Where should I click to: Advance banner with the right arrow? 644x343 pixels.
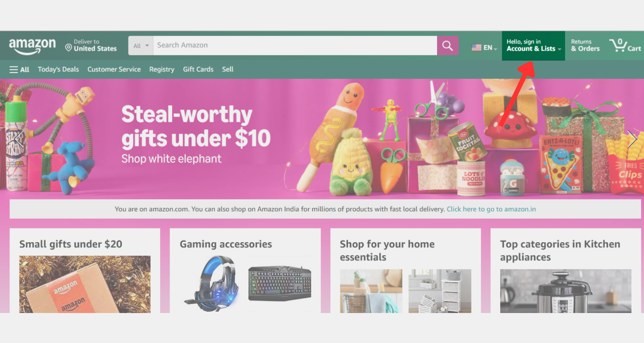632,139
